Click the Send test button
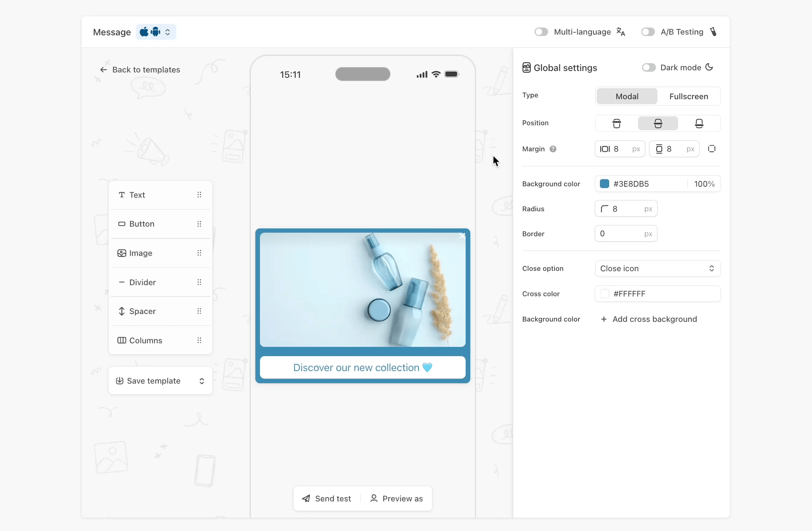The height and width of the screenshot is (531, 812). tap(327, 499)
